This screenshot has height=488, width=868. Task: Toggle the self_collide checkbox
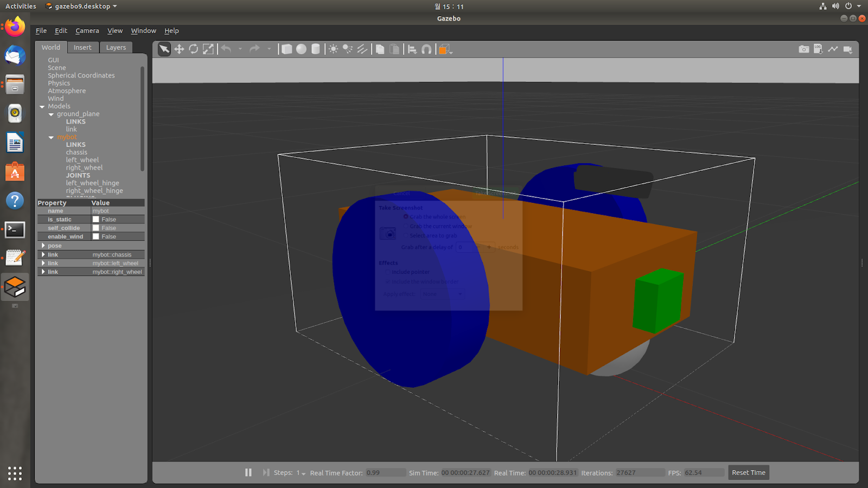[x=96, y=228]
